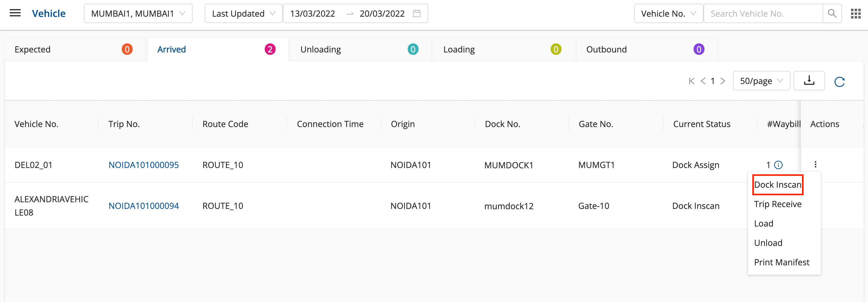Change the 50/page size dropdown
Screen dimensions: 868x302
pos(761,81)
